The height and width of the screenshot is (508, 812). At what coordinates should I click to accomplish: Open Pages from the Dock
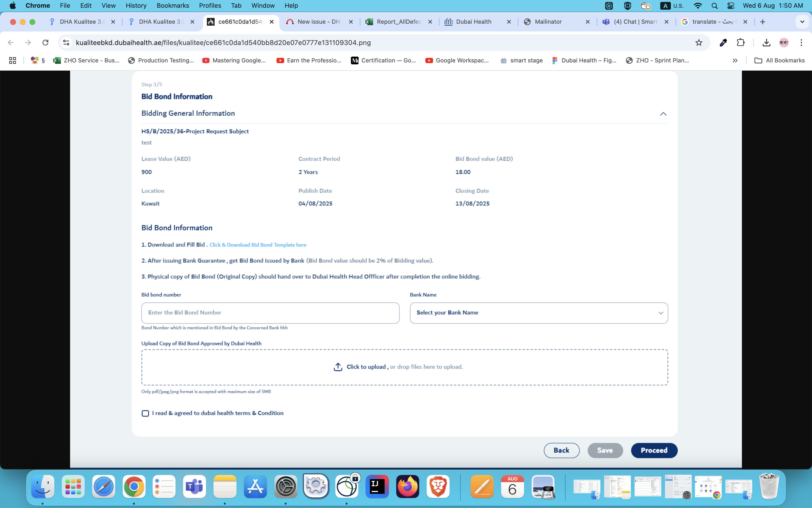[482, 486]
